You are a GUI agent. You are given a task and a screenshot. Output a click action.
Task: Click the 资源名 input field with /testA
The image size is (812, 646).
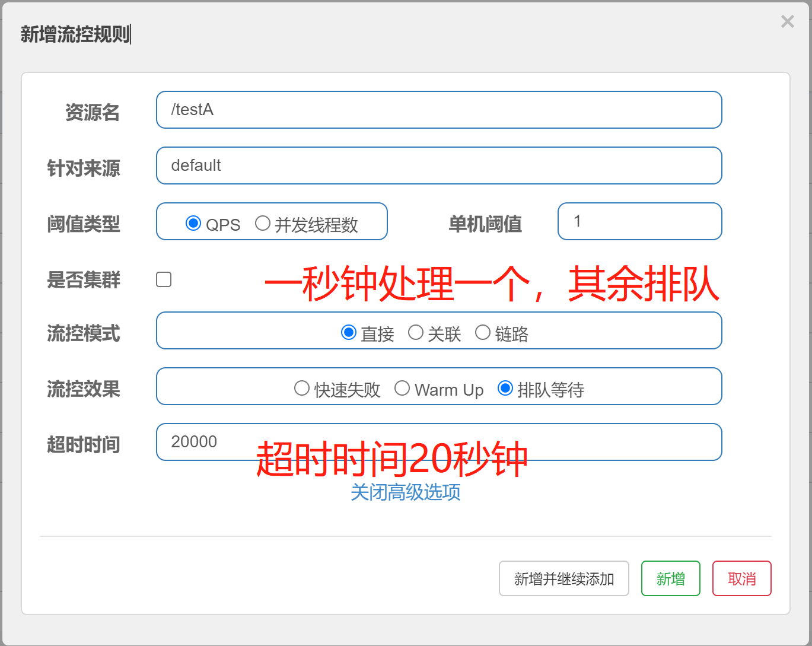[439, 110]
